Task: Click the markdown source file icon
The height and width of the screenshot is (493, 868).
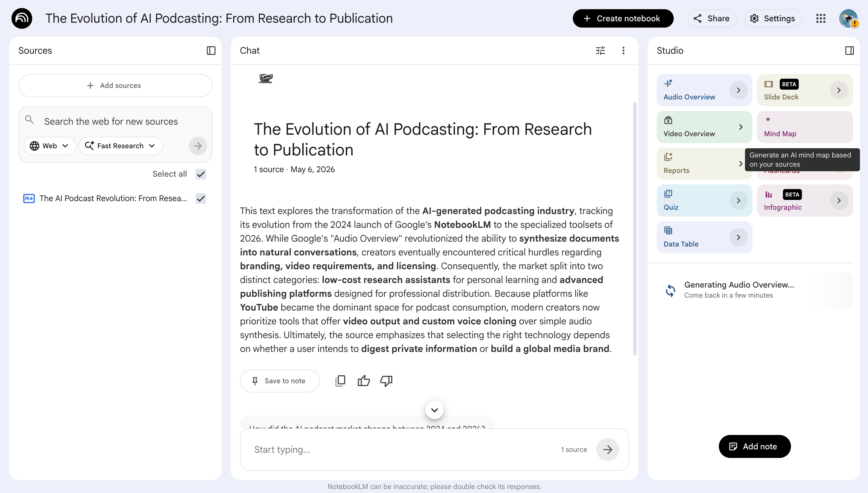Action: (29, 199)
